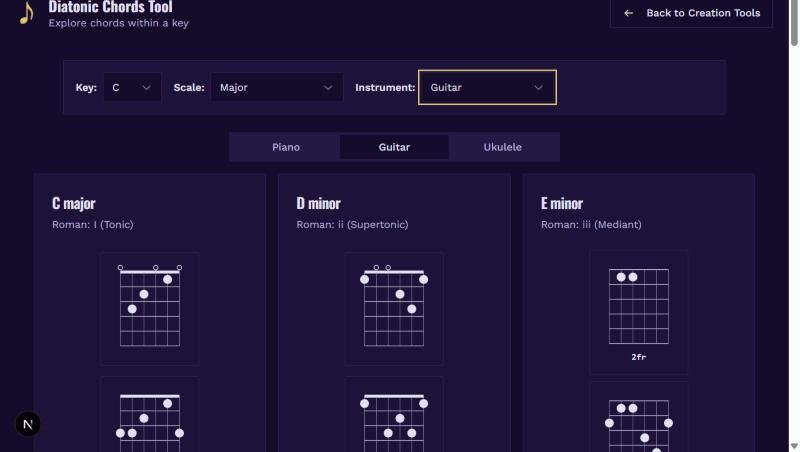Click the Roman: ii (Supertonic) label

[x=353, y=224]
